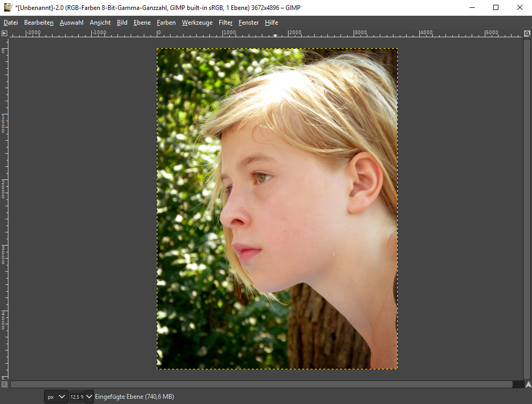
Task: Open the px unit dropdown
Action: (56, 397)
